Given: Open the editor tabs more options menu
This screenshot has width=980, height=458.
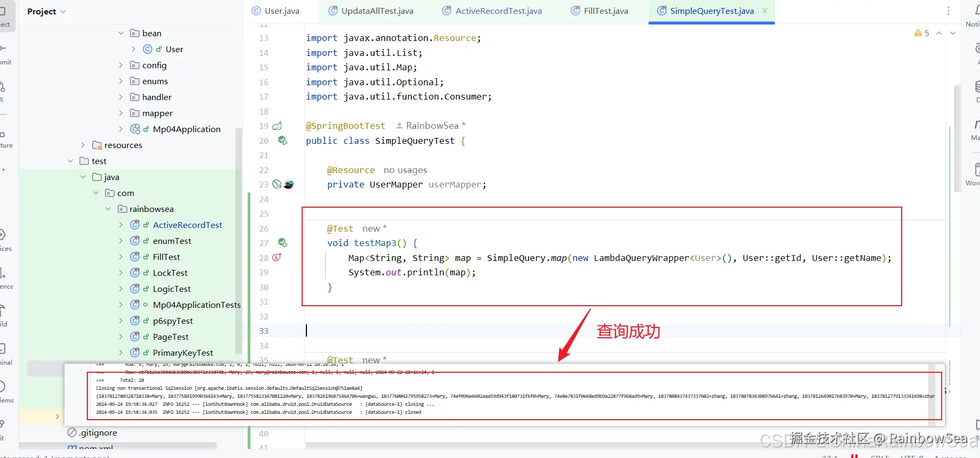Looking at the screenshot, I should [949, 11].
